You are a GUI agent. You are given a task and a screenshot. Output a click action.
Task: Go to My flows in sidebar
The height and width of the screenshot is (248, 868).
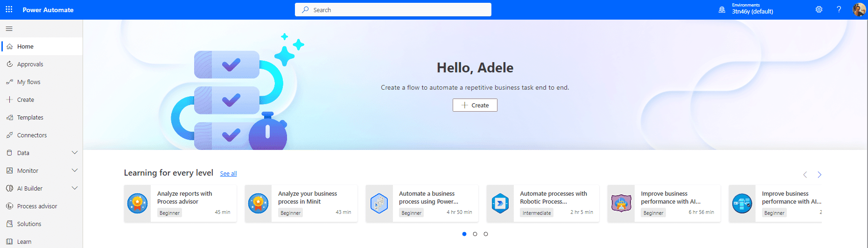click(x=28, y=82)
